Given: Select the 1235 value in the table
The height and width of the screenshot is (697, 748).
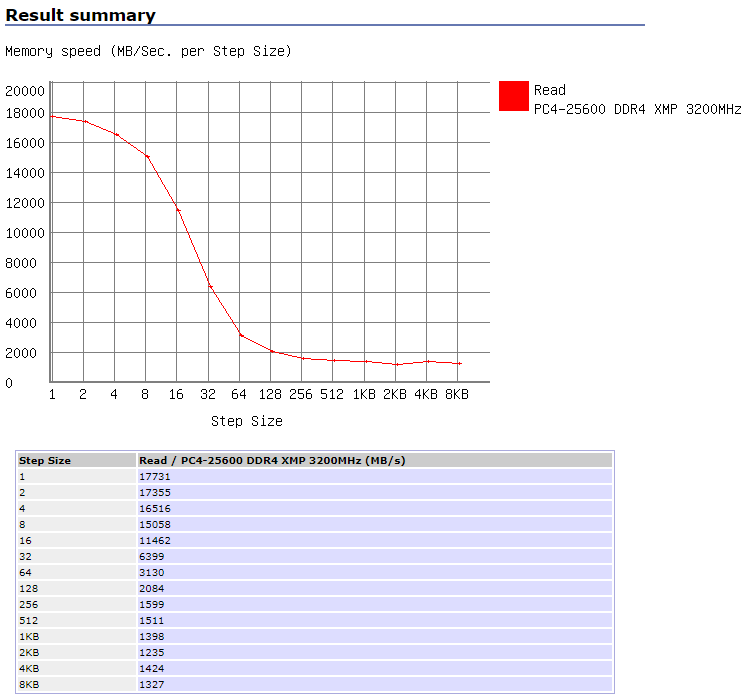Looking at the screenshot, I should pyautogui.click(x=153, y=652).
